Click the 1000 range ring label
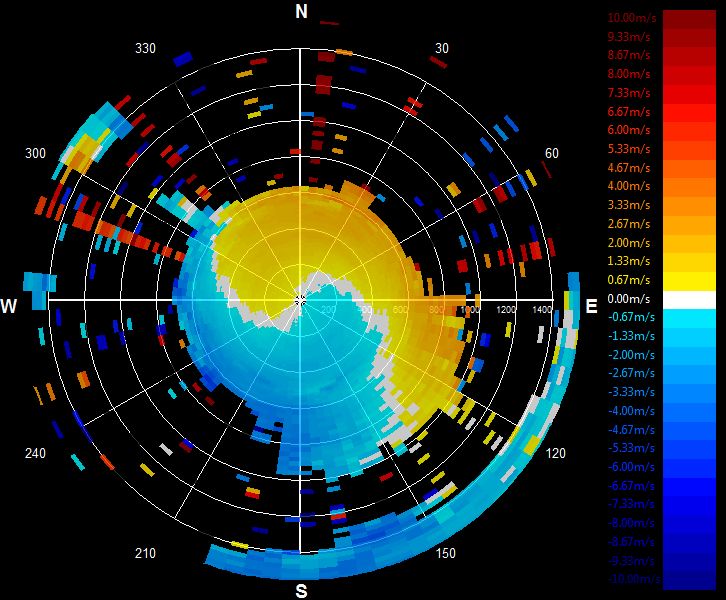The height and width of the screenshot is (600, 726). point(470,310)
